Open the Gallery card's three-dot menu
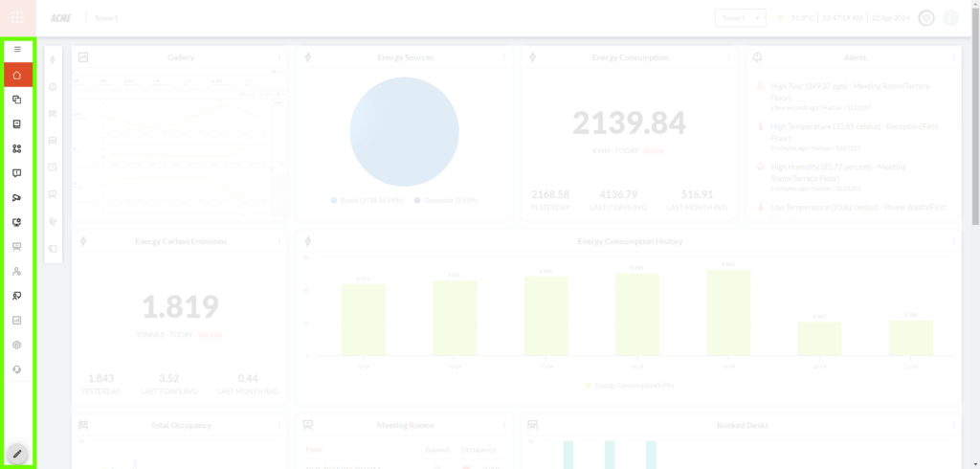Image resolution: width=980 pixels, height=469 pixels. point(279,57)
